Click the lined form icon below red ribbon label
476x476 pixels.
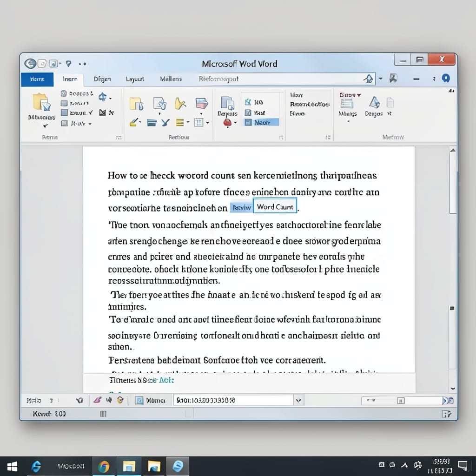[347, 104]
